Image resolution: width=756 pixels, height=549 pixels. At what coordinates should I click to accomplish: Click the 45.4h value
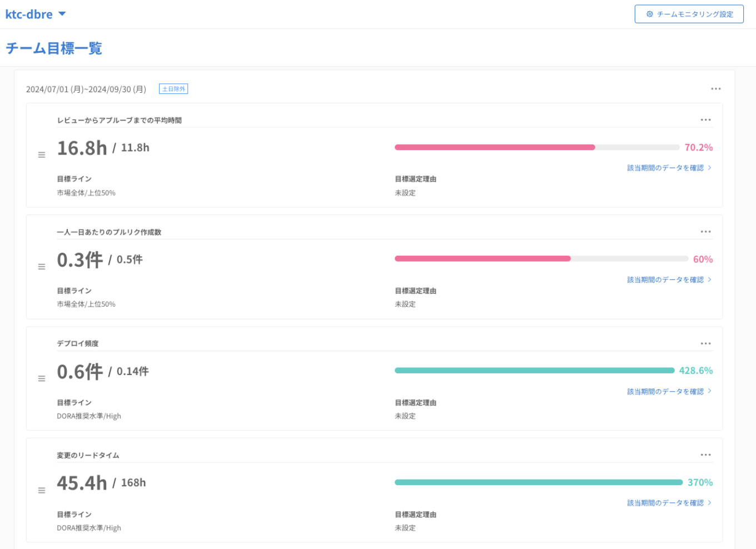click(82, 483)
